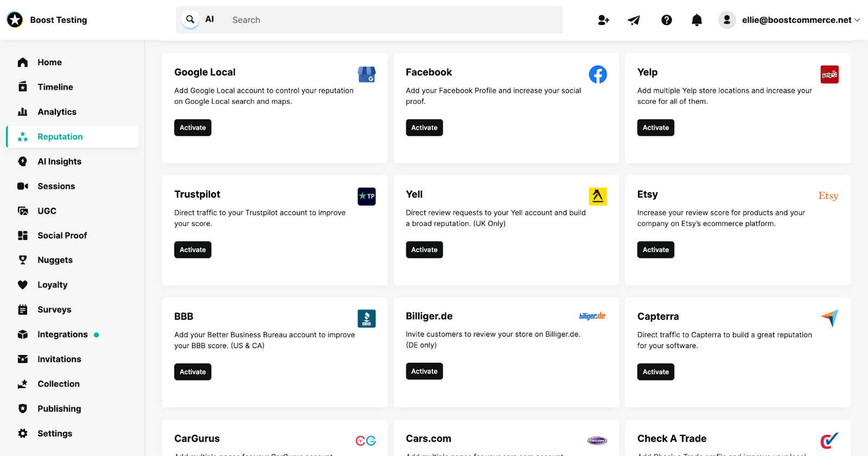Activate the Facebook integration
Viewport: 868px width, 456px height.
tap(424, 128)
